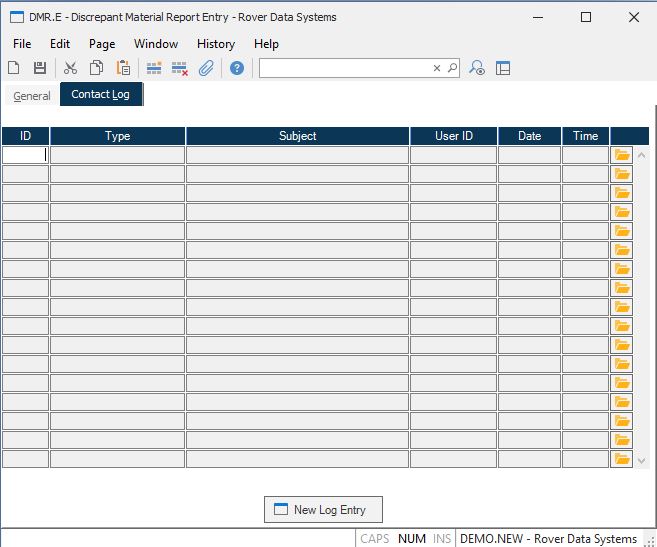Screen dimensions: 657x547
Task: Click the New Log Entry button
Action: [323, 510]
